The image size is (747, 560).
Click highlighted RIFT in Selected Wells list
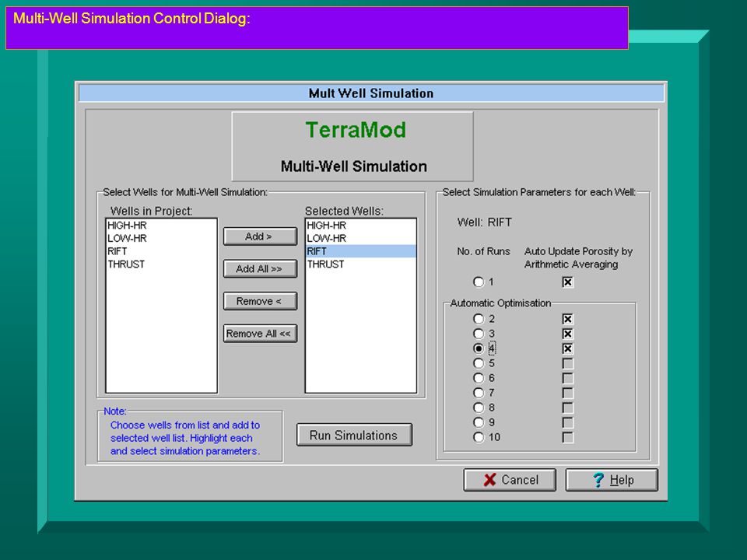tap(360, 251)
